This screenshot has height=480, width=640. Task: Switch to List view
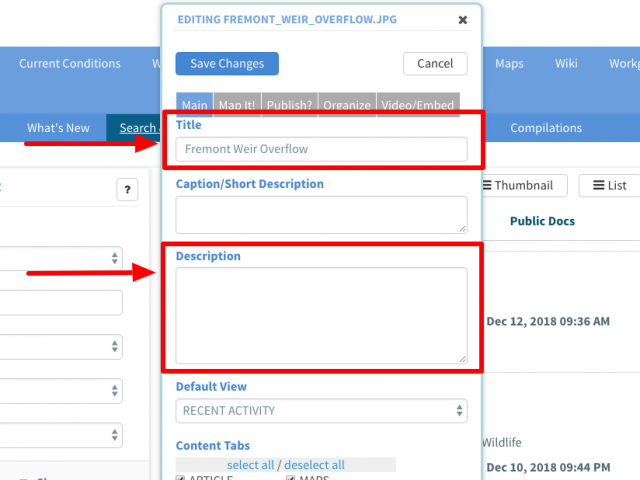coord(609,185)
